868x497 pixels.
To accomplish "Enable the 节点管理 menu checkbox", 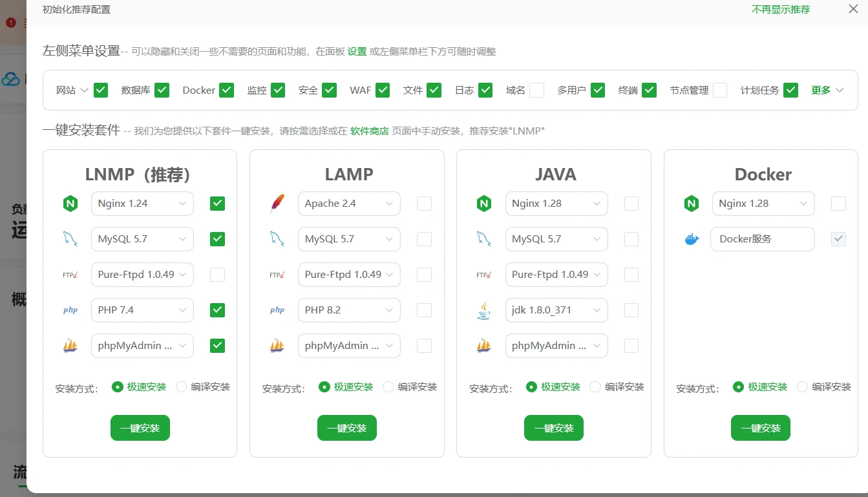I will coord(719,90).
